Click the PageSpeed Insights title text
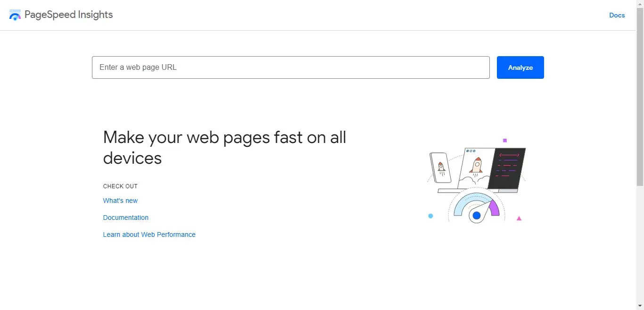The width and height of the screenshot is (644, 310). tap(69, 15)
